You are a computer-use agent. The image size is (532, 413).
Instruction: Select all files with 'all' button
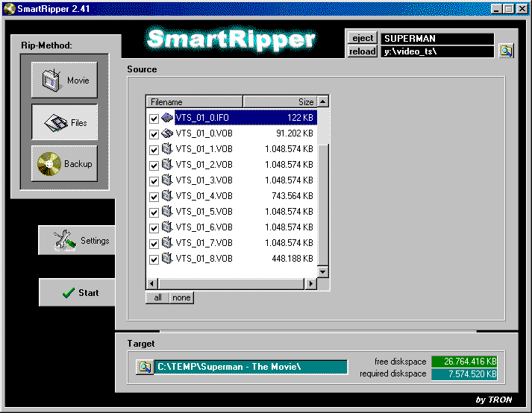click(x=157, y=297)
